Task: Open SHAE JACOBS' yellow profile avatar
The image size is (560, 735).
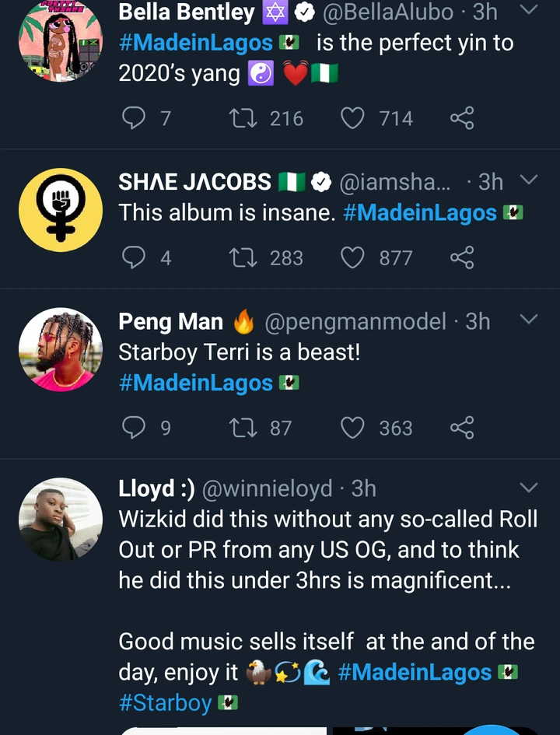Action: [61, 210]
